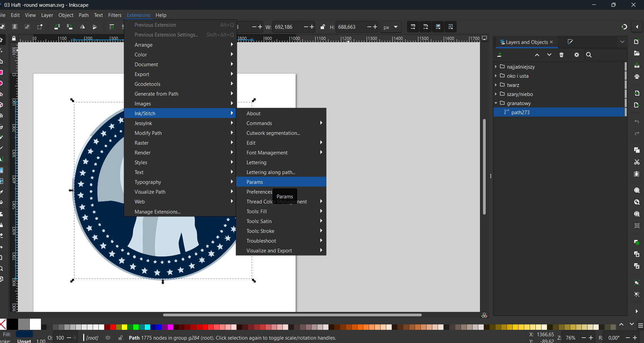
Task: Toggle root layer lock in status bar
Action: coord(120,338)
